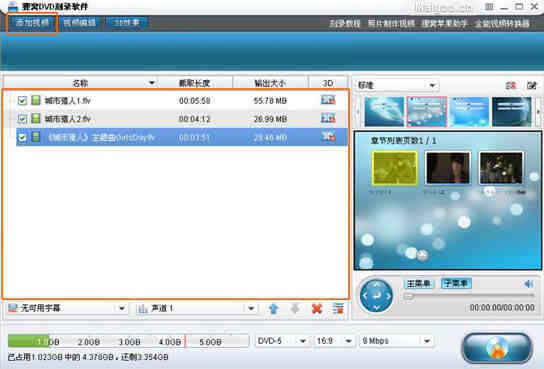The width and height of the screenshot is (544, 369).
Task: Click the clear list icon beside delete
Action: coord(338,308)
